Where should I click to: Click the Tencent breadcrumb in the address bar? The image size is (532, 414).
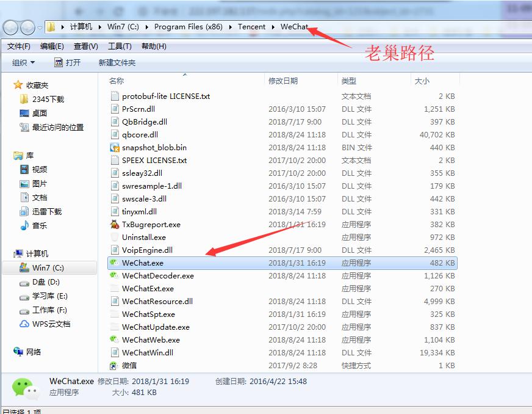coord(253,26)
